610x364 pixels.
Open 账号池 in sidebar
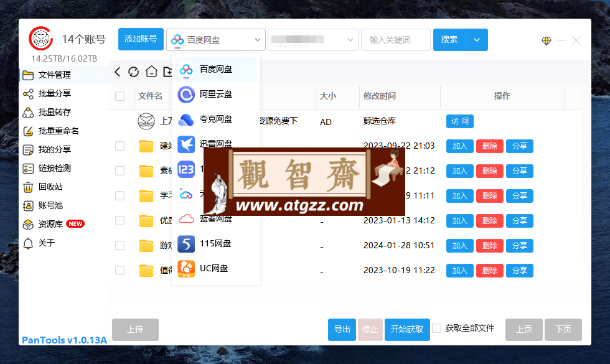[63, 206]
